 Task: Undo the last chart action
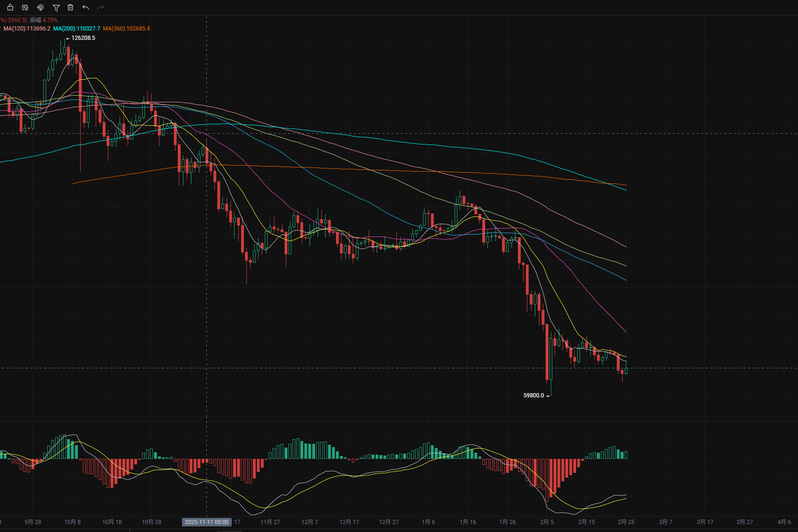click(x=85, y=8)
